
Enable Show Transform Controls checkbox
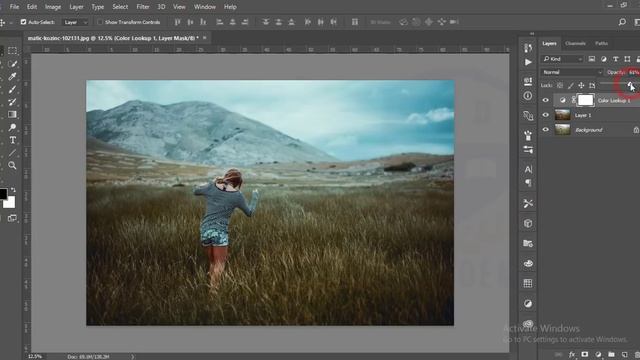pos(100,22)
